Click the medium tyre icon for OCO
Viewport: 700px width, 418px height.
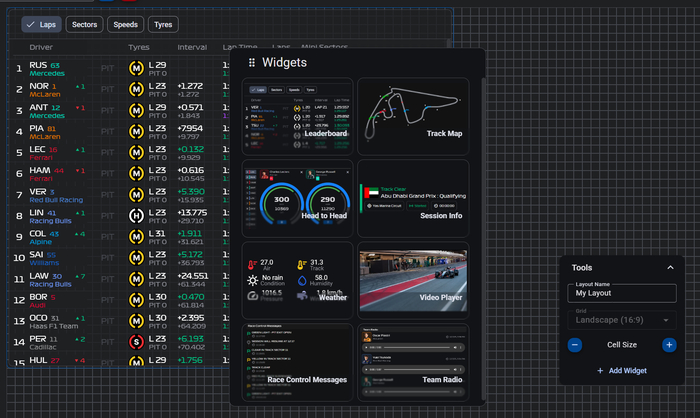136,321
